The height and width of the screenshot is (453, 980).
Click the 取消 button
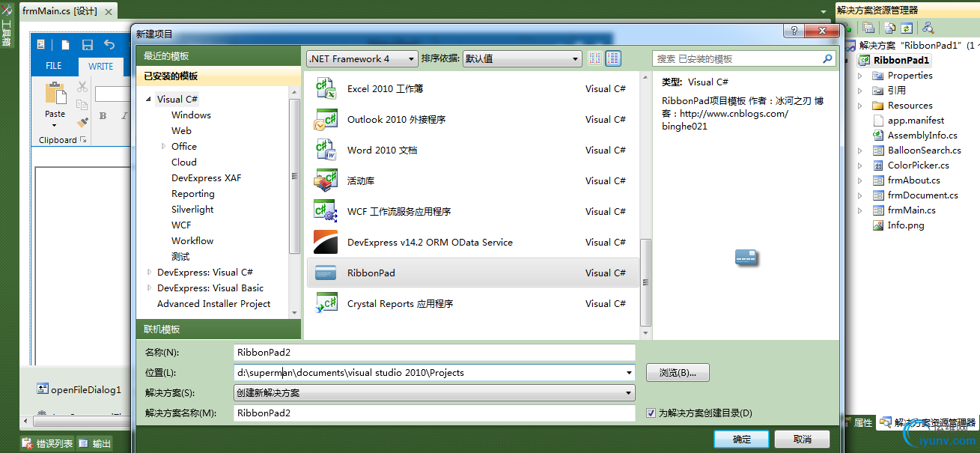(x=802, y=439)
